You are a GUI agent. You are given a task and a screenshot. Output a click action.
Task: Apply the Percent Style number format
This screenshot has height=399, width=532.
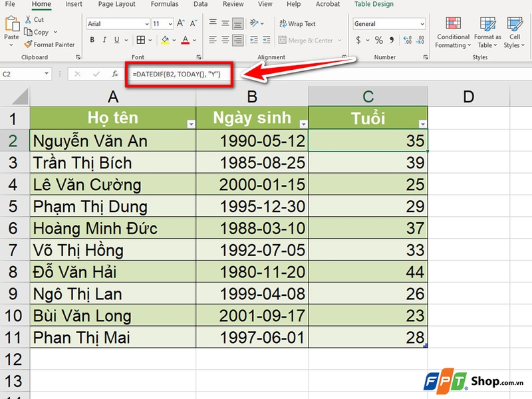pos(378,40)
